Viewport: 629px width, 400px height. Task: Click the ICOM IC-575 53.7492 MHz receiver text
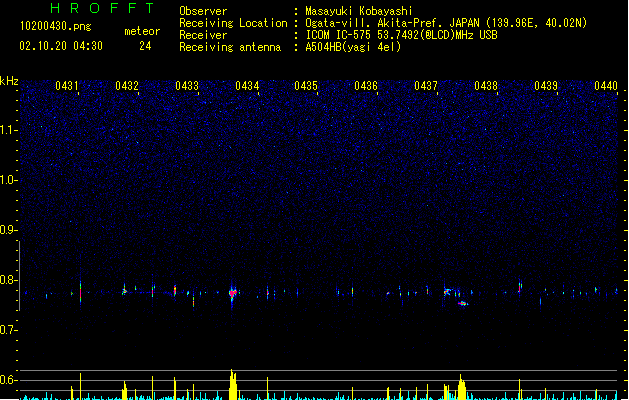(x=402, y=35)
